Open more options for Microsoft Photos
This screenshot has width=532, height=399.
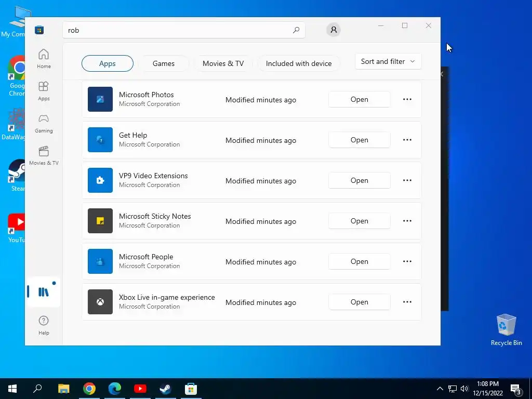(407, 99)
